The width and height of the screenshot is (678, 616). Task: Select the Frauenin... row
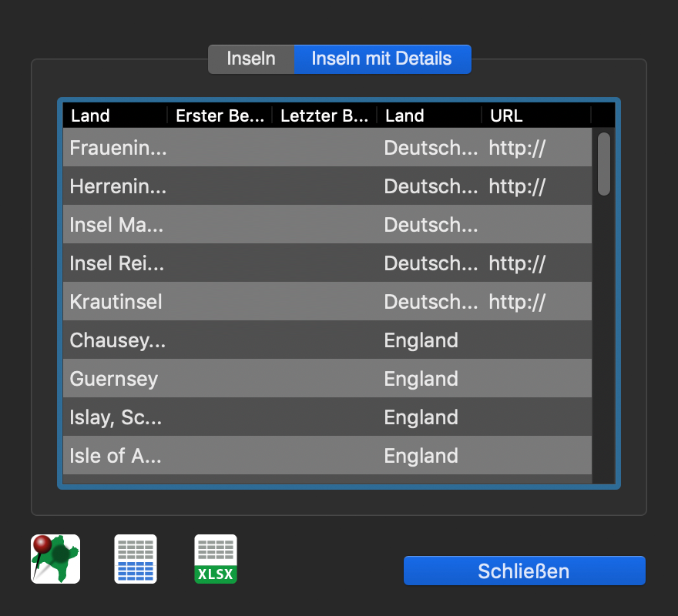tap(327, 147)
